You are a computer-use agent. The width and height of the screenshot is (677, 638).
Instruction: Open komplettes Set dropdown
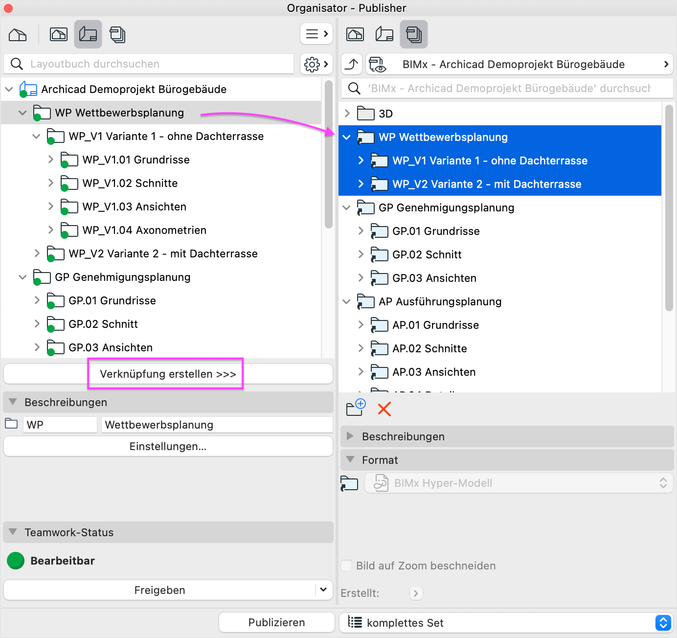pos(506,623)
